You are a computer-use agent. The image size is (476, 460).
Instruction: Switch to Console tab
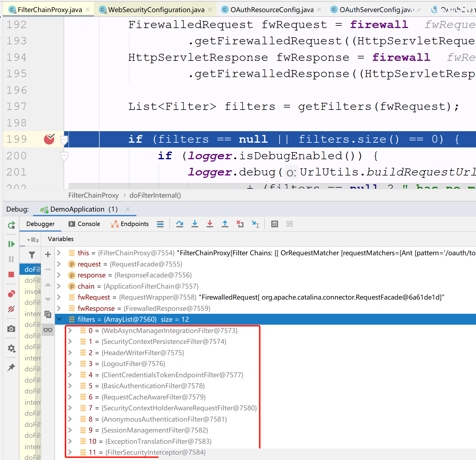(84, 224)
